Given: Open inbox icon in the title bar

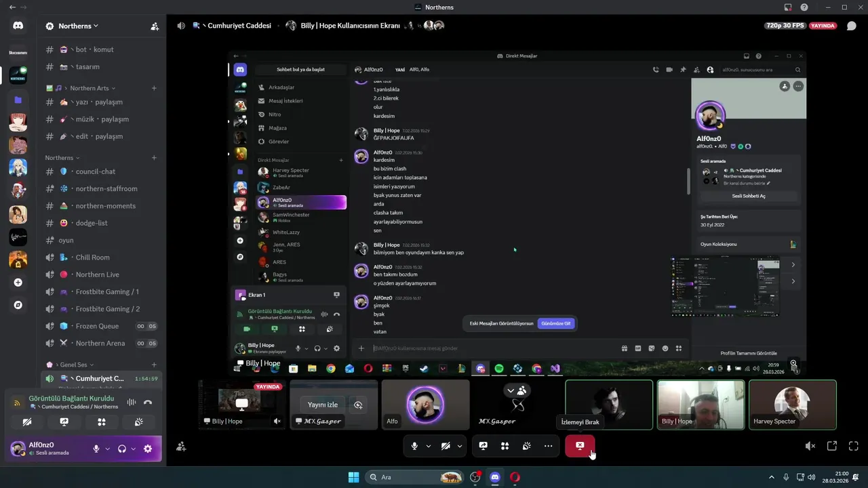Looking at the screenshot, I should point(788,7).
